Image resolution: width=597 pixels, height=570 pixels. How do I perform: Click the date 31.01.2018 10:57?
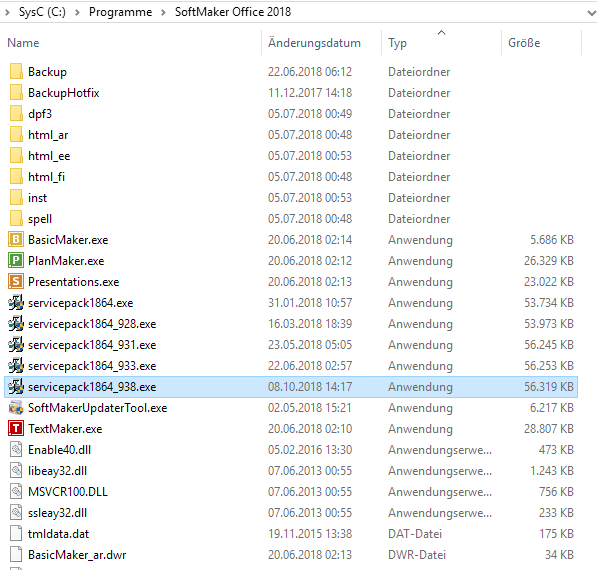310,303
